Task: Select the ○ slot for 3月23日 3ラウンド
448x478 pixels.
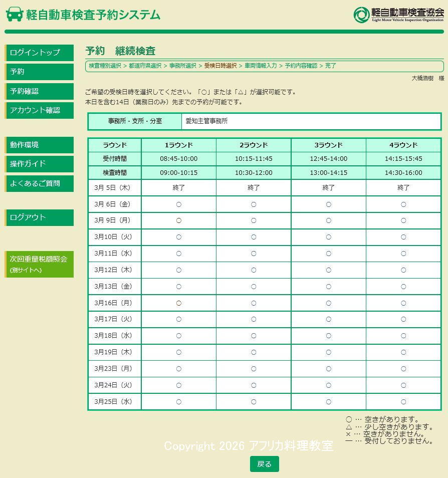Action: point(329,369)
